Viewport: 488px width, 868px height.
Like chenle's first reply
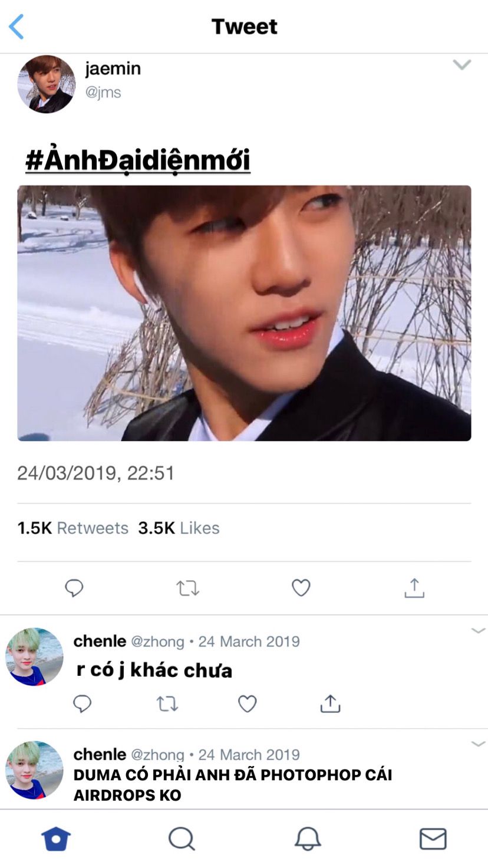247,703
